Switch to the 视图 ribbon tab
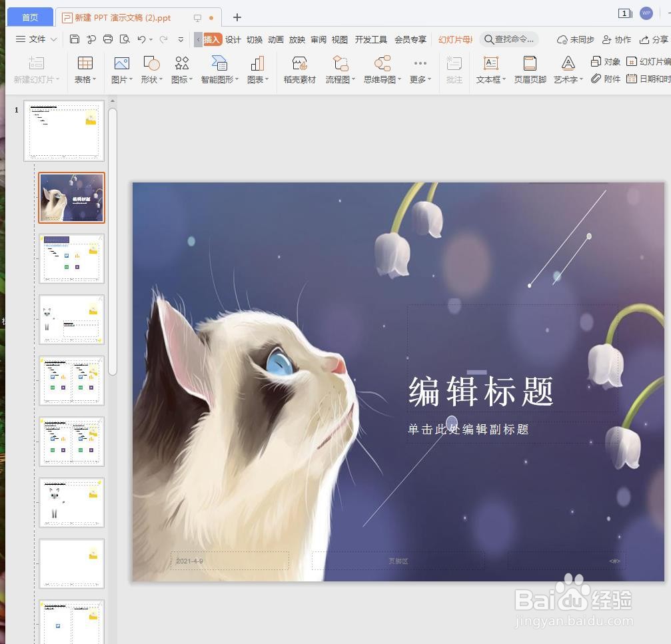 click(340, 40)
